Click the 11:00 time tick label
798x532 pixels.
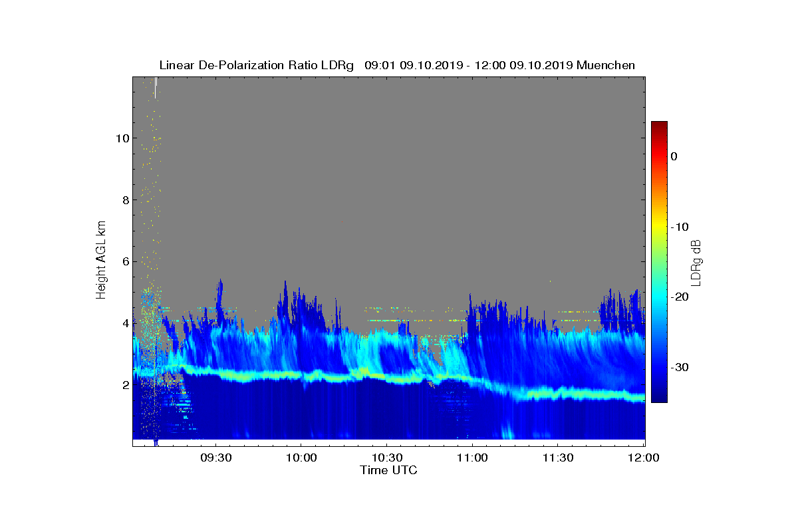pos(472,458)
